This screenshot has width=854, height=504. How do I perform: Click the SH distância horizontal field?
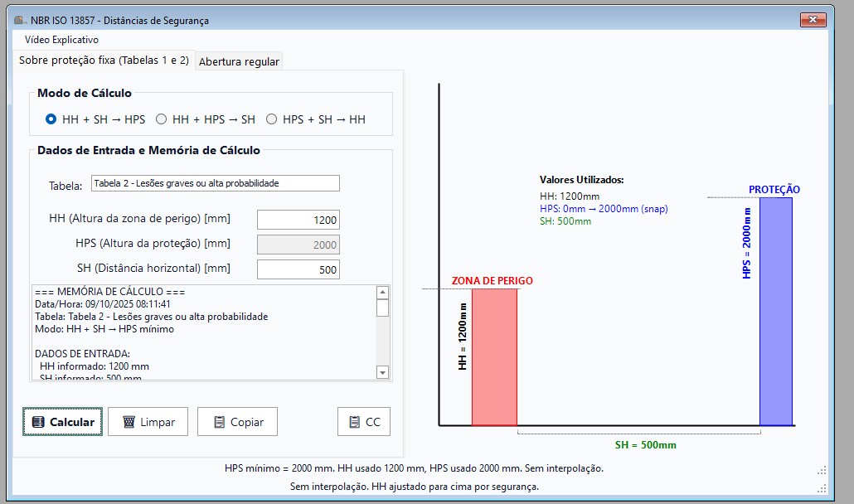(298, 269)
